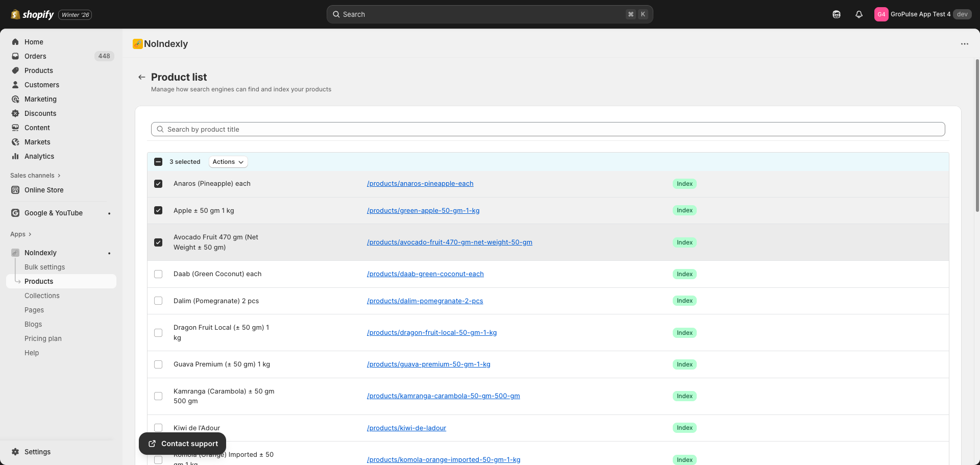Image resolution: width=980 pixels, height=465 pixels.
Task: Click the Discounts icon in sidebar
Action: pyautogui.click(x=15, y=113)
